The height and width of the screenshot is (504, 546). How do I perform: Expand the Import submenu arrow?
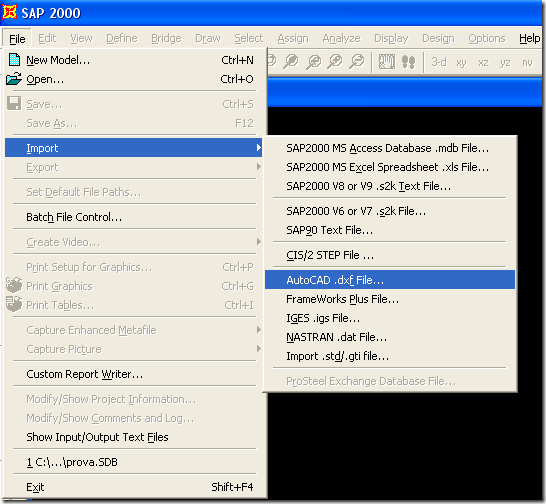(x=258, y=148)
